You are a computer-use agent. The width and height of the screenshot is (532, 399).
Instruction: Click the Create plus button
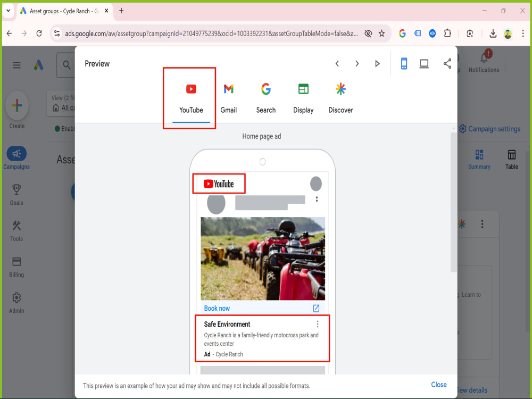16,105
